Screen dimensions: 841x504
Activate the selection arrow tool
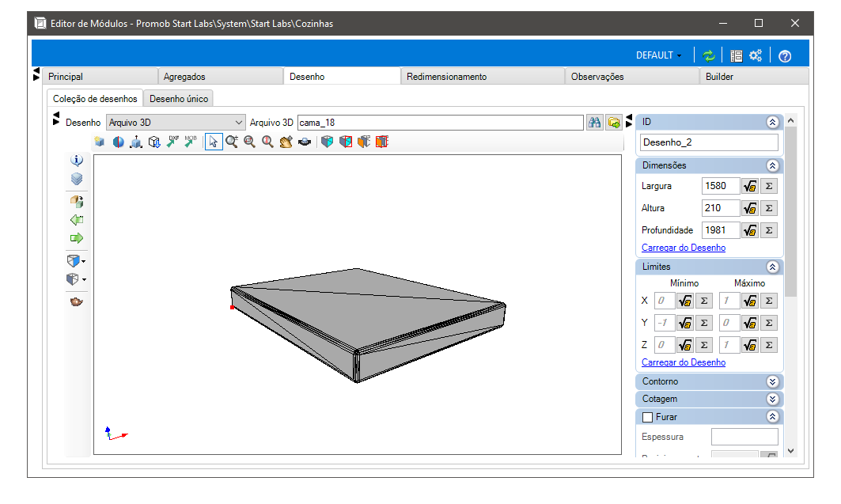click(214, 142)
